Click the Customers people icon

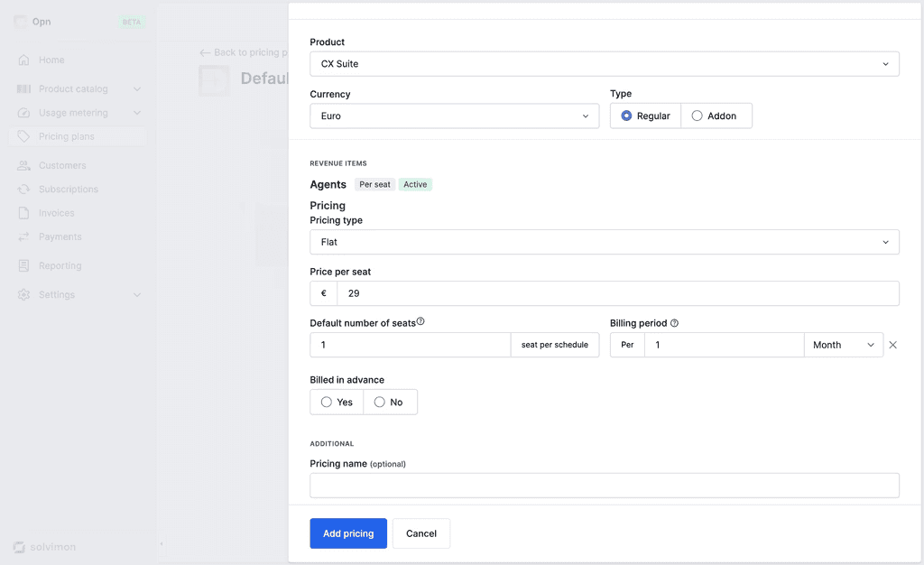tap(23, 165)
